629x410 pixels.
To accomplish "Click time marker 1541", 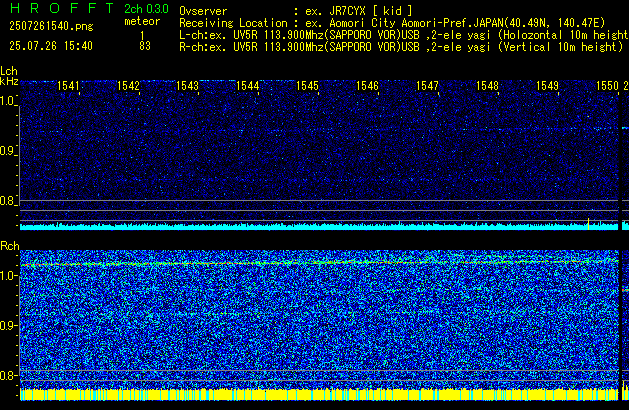I will [68, 86].
